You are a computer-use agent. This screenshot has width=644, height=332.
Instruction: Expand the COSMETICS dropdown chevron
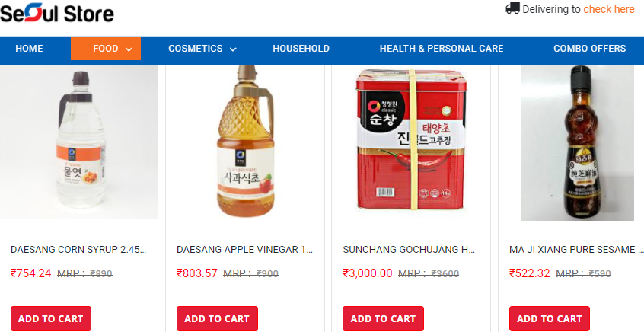(x=233, y=49)
